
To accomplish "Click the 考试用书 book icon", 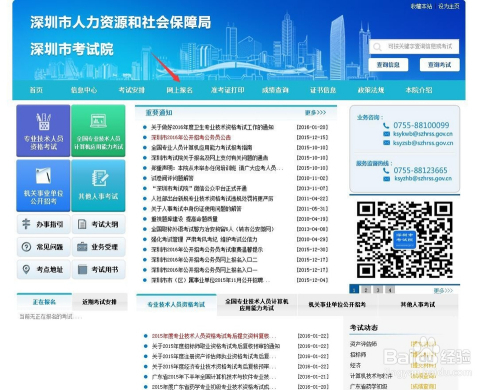I will [82, 269].
